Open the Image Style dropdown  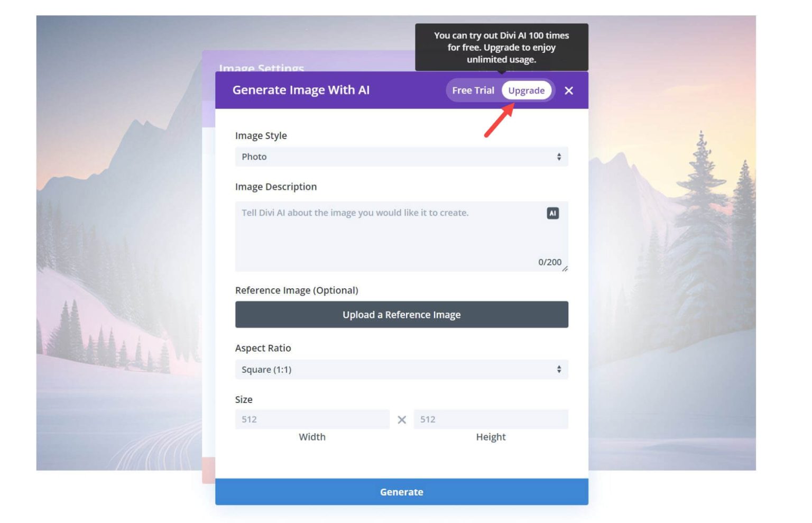[401, 157]
